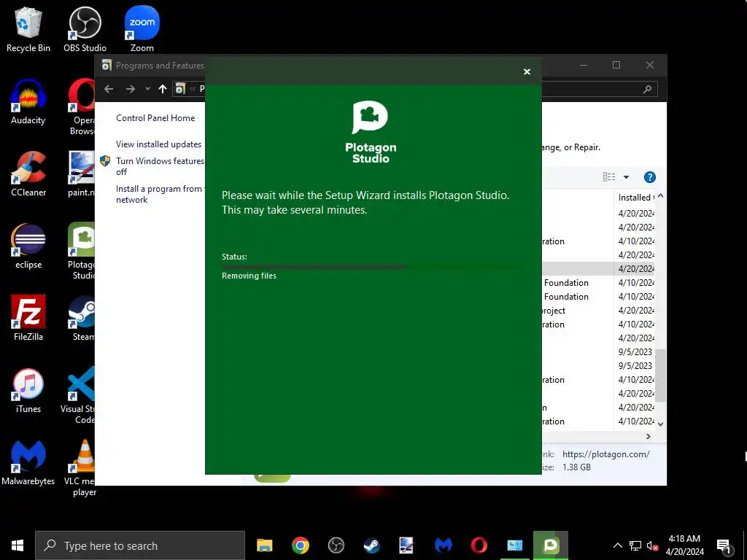Open Plotagon Studio desktop shortcut
The height and width of the screenshot is (560, 747).
tap(81, 252)
